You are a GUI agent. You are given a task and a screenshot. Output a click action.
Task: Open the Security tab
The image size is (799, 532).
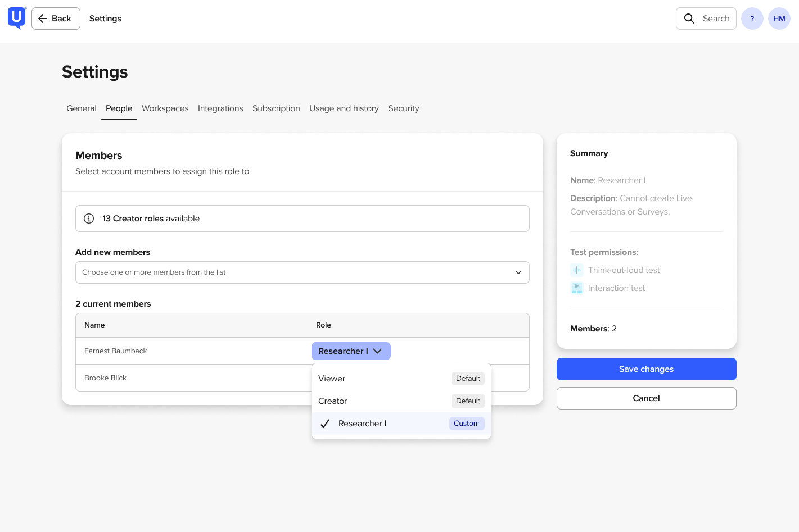click(x=403, y=108)
